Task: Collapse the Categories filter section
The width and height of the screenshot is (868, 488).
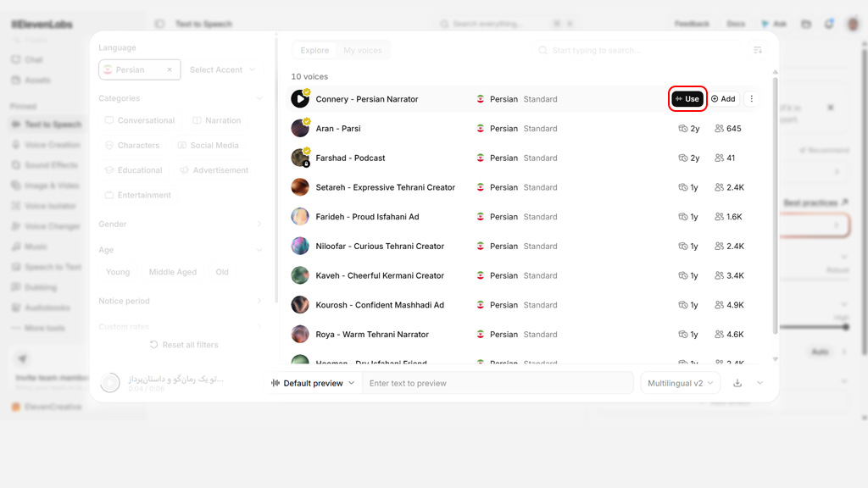Action: coord(181,98)
